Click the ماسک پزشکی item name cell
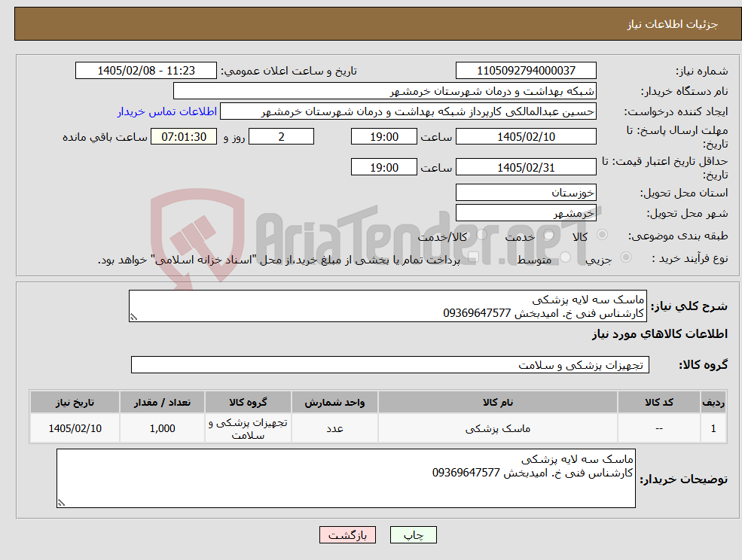 [497, 428]
